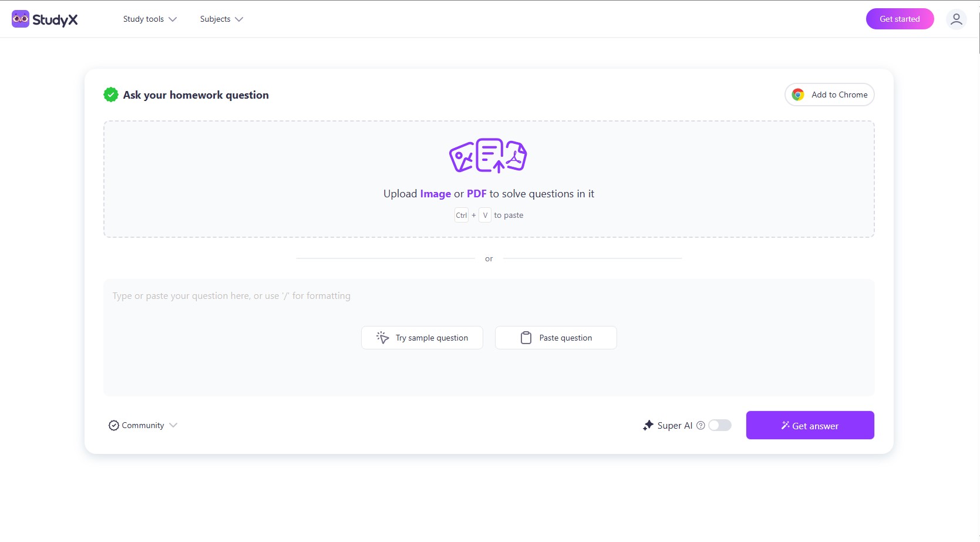Click the purple PDF upload link
The width and height of the screenshot is (980, 542).
coord(476,194)
